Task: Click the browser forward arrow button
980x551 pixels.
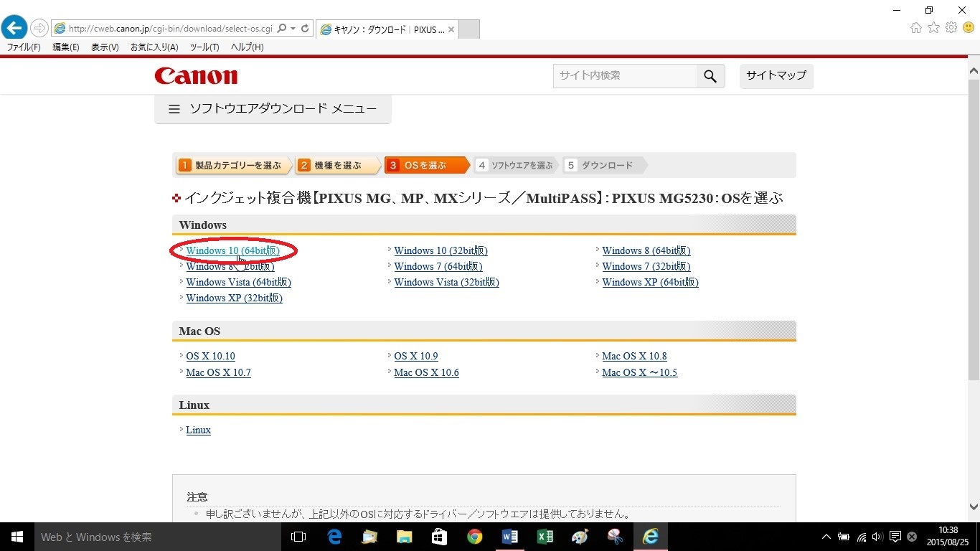Action: [39, 29]
